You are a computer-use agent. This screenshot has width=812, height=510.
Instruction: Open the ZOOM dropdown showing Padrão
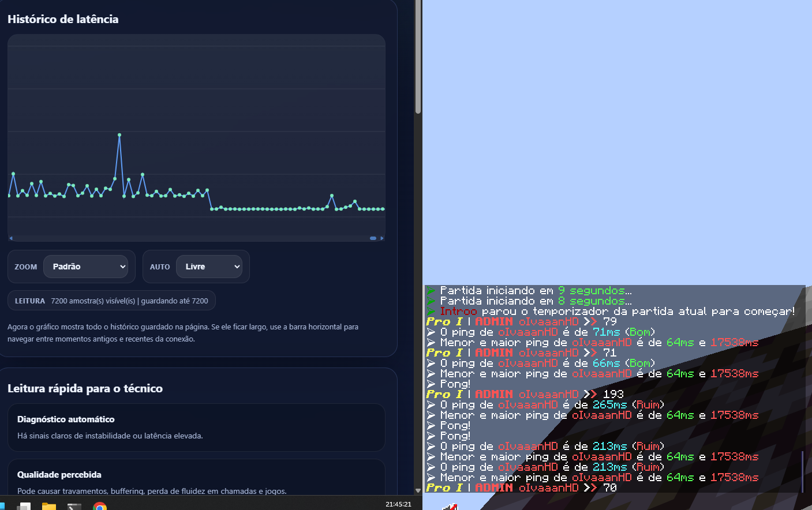(x=85, y=267)
